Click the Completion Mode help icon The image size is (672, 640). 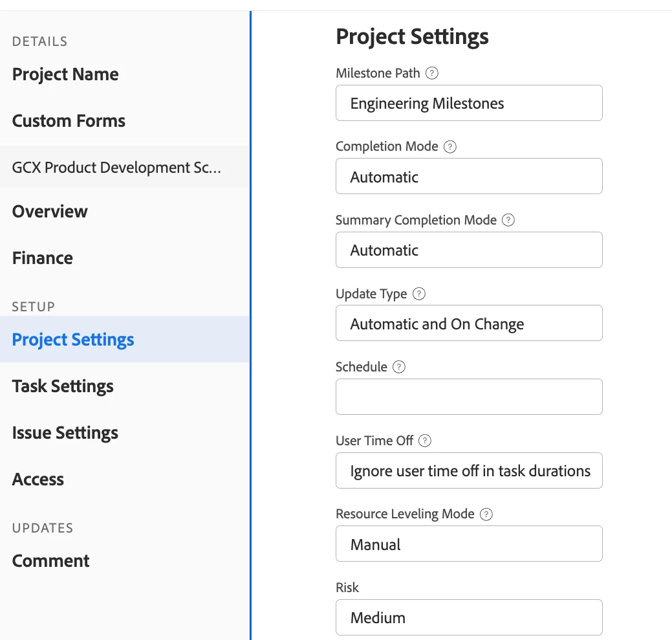pyautogui.click(x=450, y=146)
